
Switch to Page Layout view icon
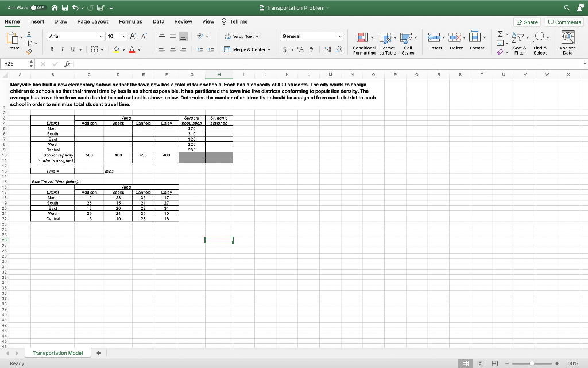coord(481,363)
